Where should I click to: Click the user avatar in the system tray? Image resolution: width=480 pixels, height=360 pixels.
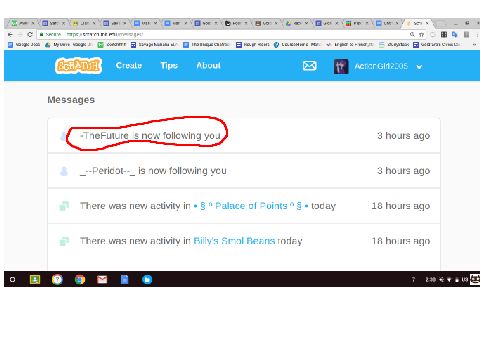click(475, 279)
